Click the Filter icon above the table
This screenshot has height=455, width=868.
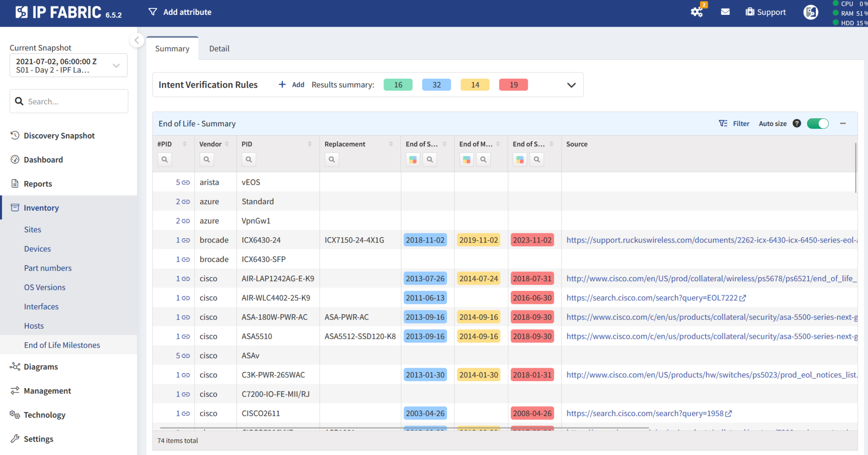click(723, 123)
